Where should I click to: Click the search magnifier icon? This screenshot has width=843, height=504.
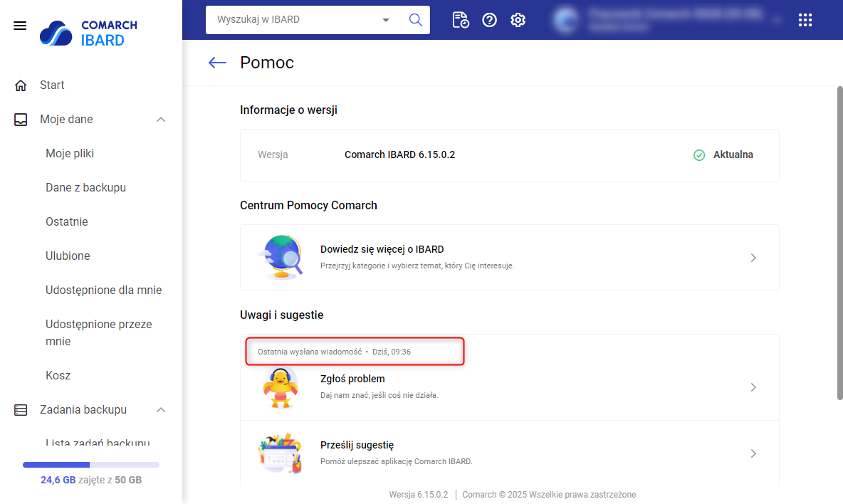tap(416, 20)
